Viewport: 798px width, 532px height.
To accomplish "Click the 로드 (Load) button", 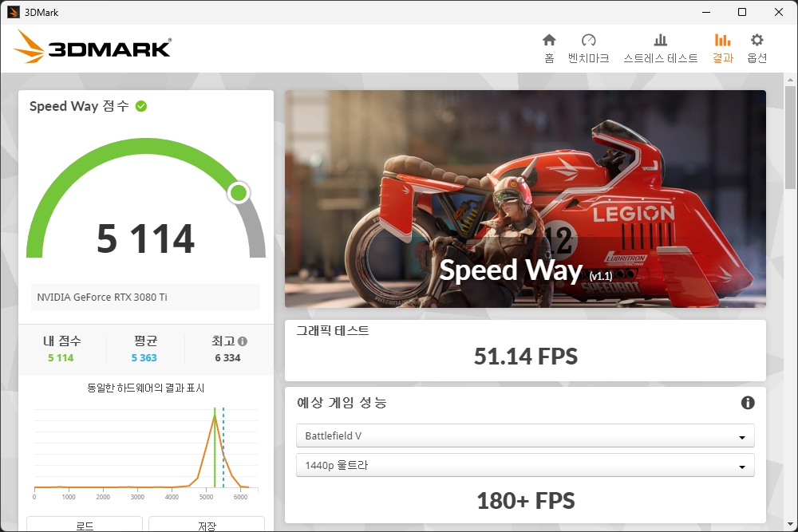I will (x=85, y=524).
